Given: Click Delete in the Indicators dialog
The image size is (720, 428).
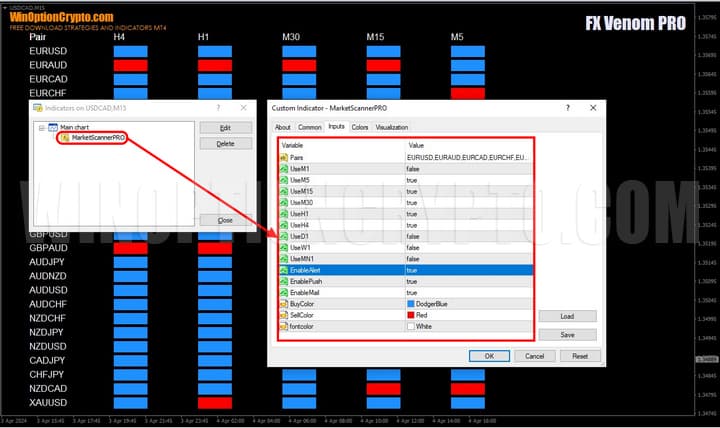Looking at the screenshot, I should 225,144.
